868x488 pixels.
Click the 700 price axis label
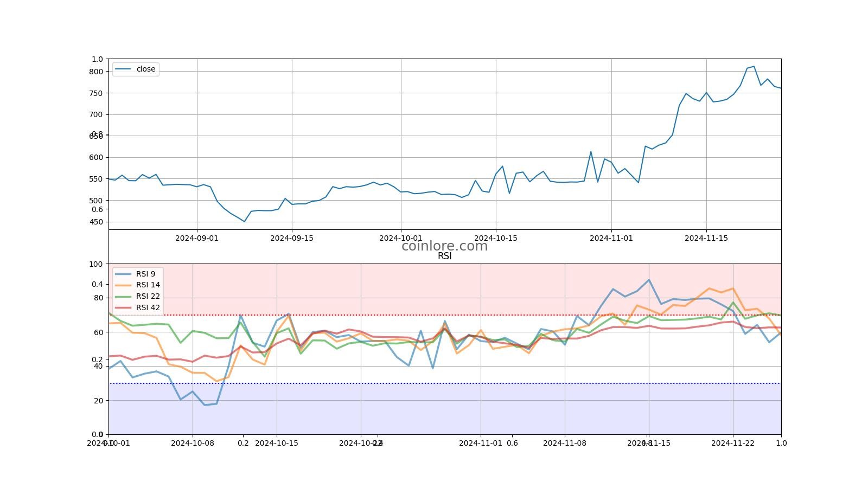(96, 114)
